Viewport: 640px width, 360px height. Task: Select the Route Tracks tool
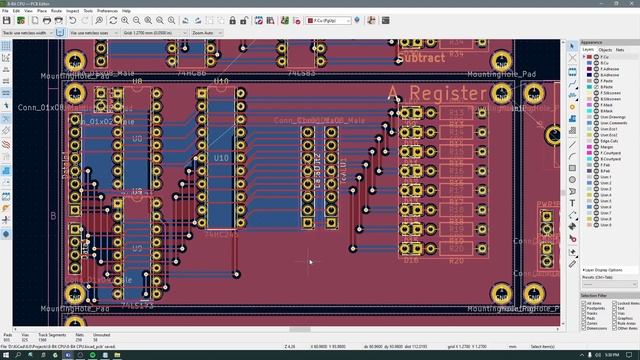click(x=572, y=84)
